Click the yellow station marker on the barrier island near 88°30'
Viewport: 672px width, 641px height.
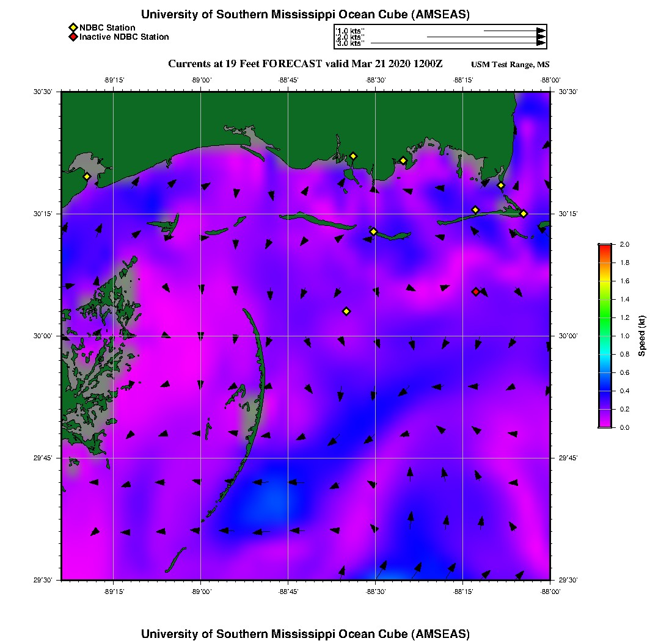(x=373, y=231)
